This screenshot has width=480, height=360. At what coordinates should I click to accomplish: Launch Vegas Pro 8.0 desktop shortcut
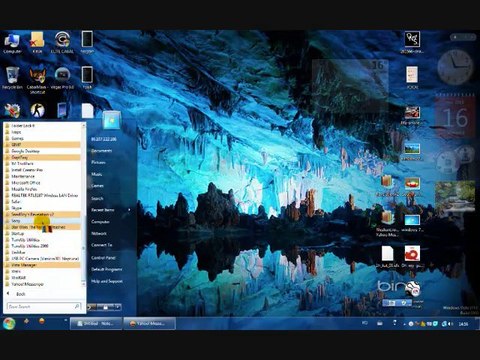tap(62, 78)
